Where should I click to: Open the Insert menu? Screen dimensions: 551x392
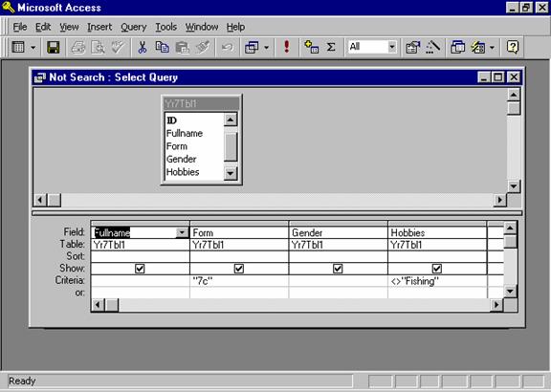coord(99,27)
